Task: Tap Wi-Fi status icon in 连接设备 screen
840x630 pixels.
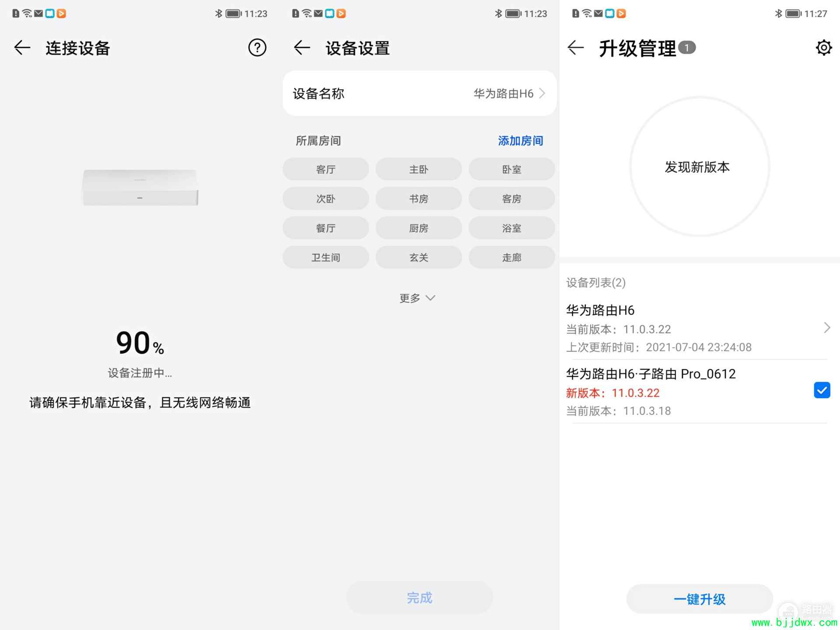Action: (x=27, y=14)
